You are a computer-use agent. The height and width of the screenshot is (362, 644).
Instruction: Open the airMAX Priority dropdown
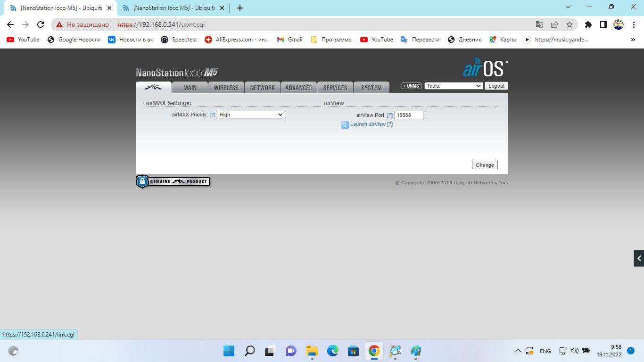click(x=251, y=115)
